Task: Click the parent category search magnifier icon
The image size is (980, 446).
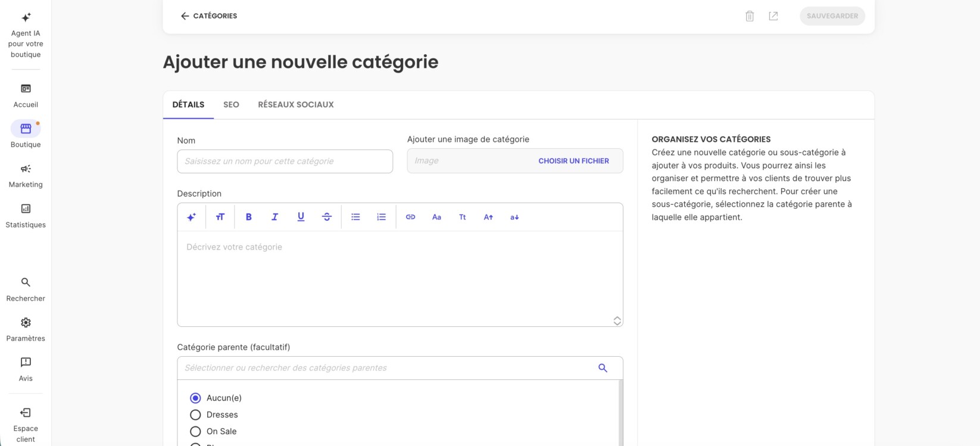Action: (603, 368)
